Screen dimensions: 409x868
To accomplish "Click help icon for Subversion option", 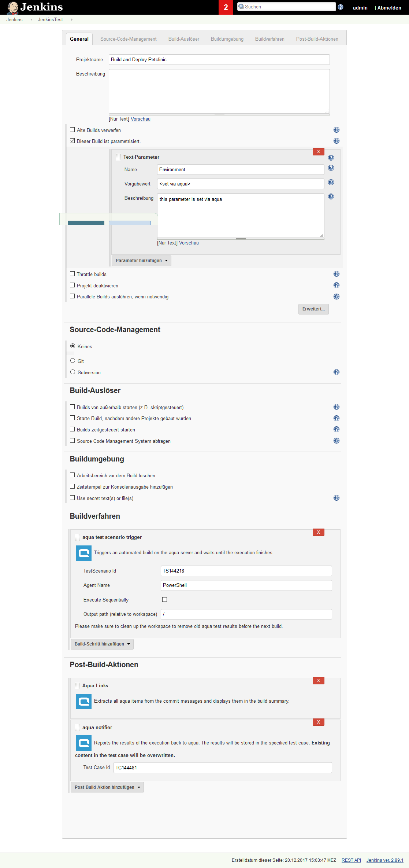I will [336, 372].
